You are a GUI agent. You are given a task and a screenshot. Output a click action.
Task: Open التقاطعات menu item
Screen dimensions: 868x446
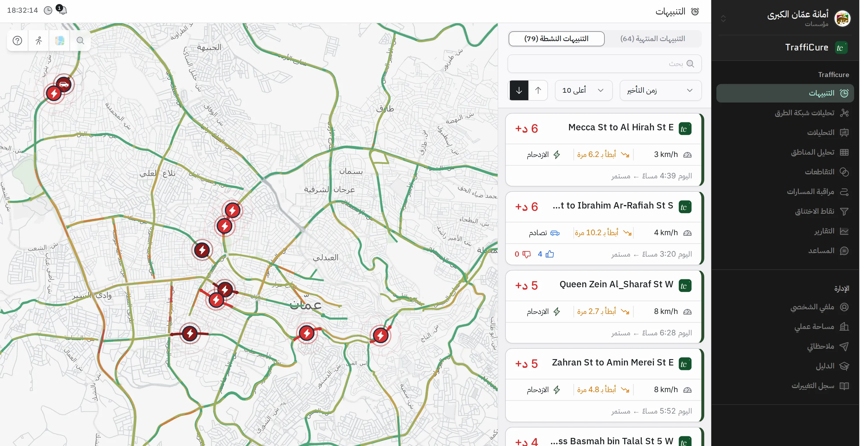[x=785, y=172]
